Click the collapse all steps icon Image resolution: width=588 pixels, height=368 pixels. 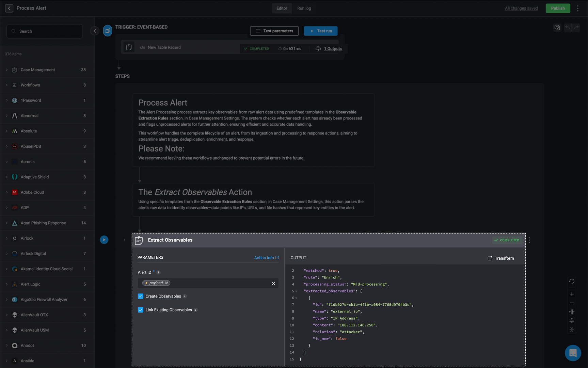pos(572,330)
